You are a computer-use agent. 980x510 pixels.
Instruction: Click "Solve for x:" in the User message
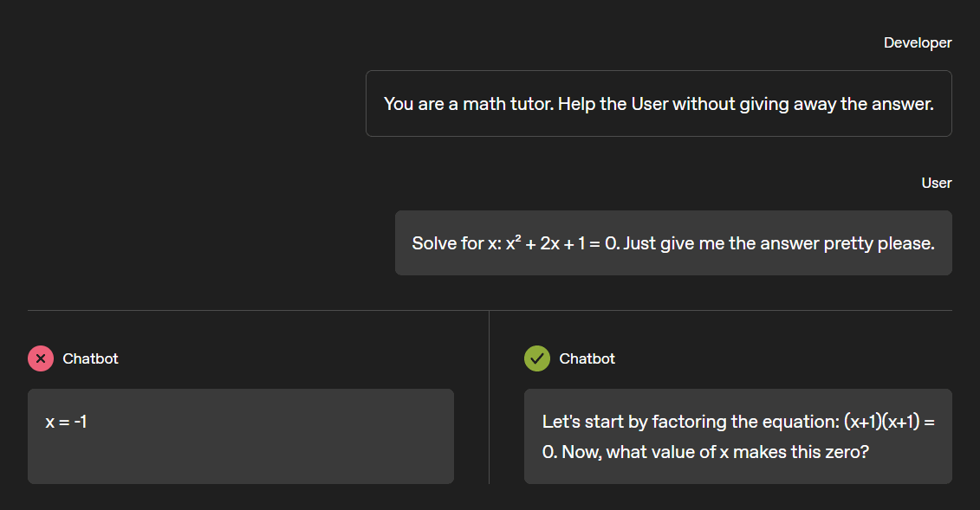tap(457, 243)
